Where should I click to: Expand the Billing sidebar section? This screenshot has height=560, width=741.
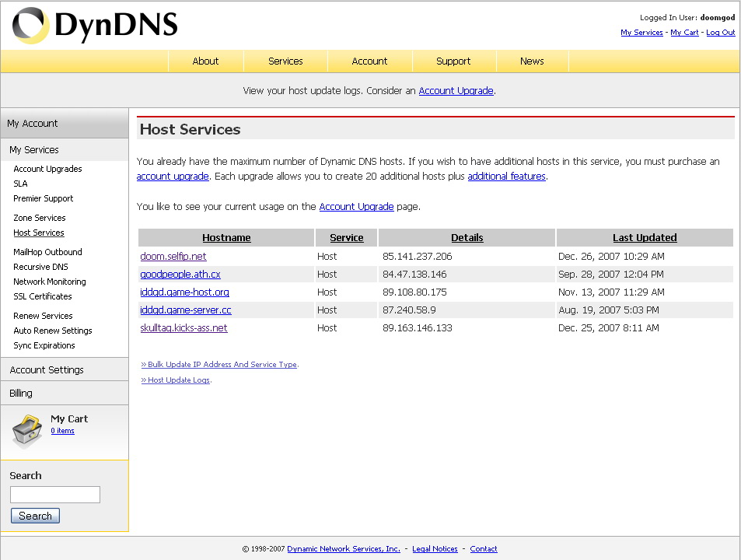[21, 394]
